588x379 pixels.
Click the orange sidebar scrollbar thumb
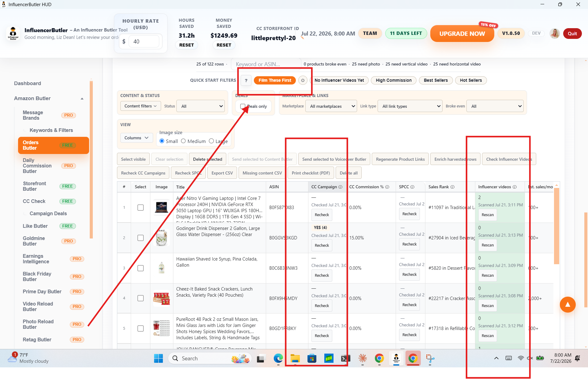[91, 159]
